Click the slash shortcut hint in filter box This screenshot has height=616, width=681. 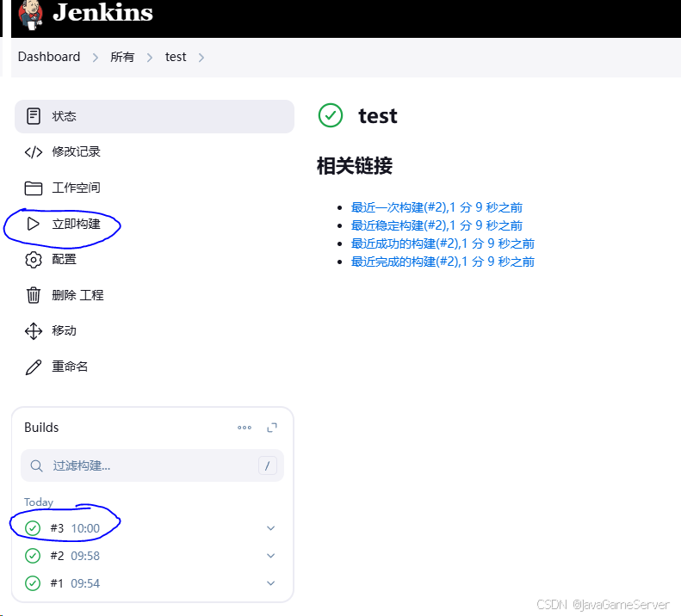coord(268,465)
